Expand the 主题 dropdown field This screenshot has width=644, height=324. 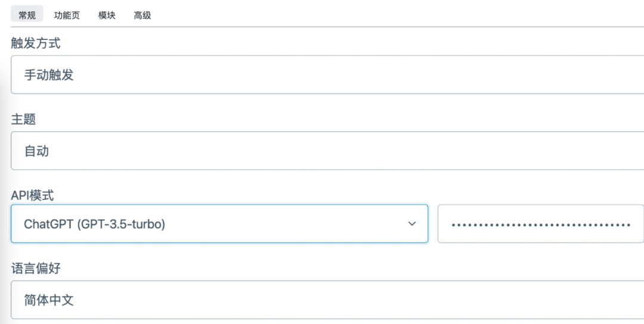point(327,151)
